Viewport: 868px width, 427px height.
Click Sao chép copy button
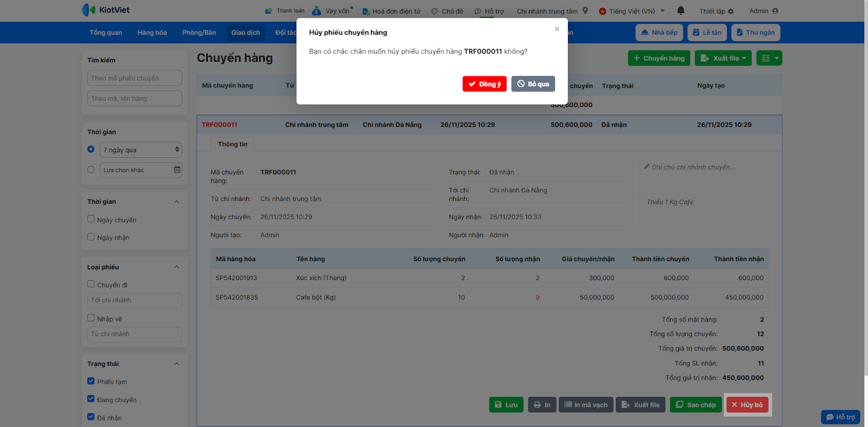tap(695, 405)
